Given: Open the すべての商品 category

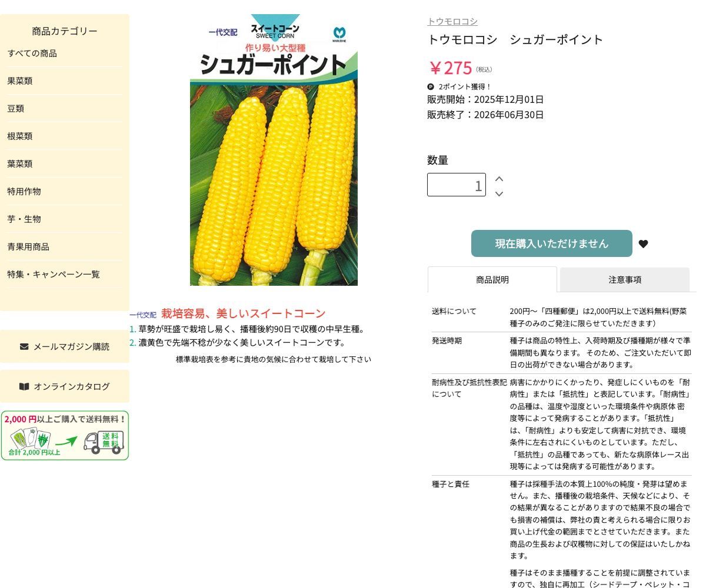Looking at the screenshot, I should [32, 54].
